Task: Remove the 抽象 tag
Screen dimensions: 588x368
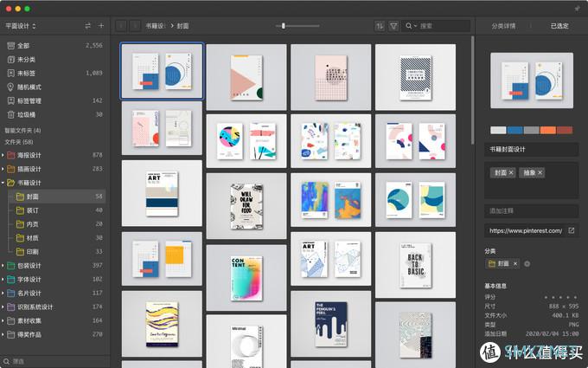Action: (540, 172)
